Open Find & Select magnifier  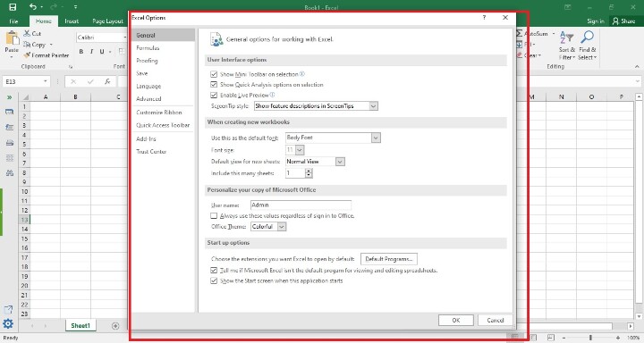[x=587, y=46]
